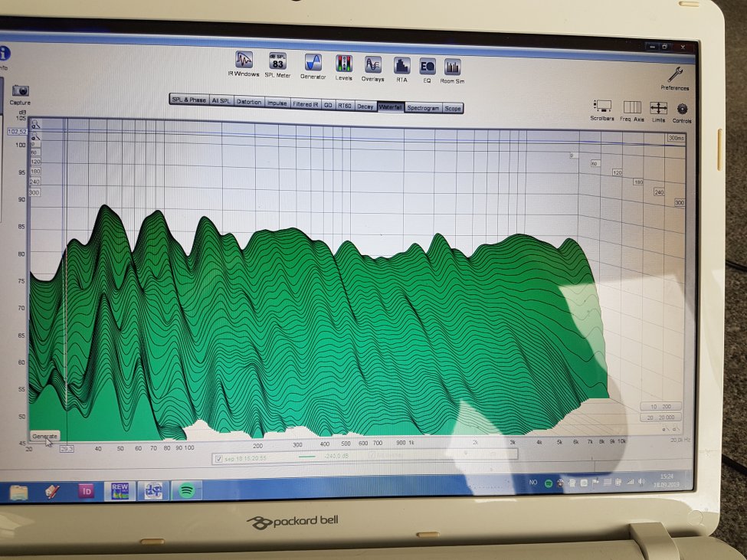Click lower zoom magnifier below 102,52 line

tap(36, 138)
